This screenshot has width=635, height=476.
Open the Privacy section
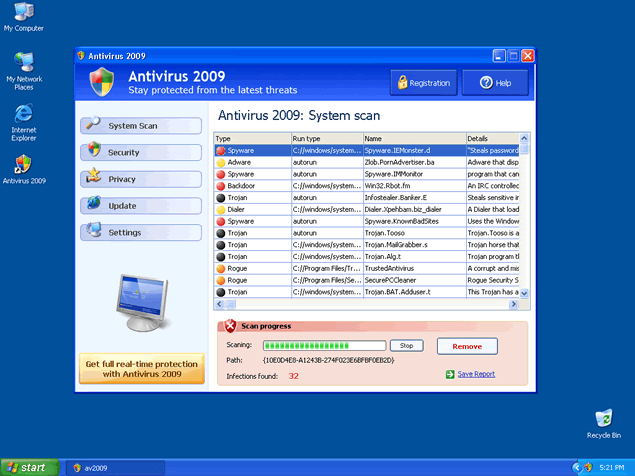[140, 179]
